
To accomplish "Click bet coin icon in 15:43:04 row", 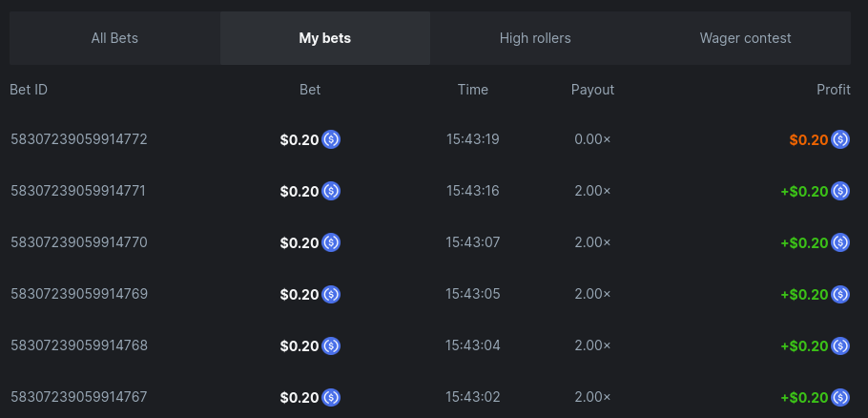I will 331,345.
